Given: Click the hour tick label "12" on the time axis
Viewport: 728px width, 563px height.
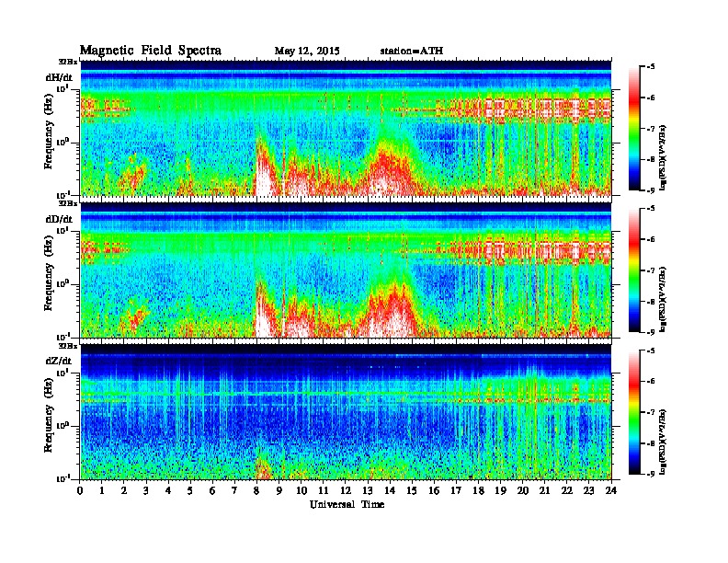Looking at the screenshot, I should pos(346,490).
